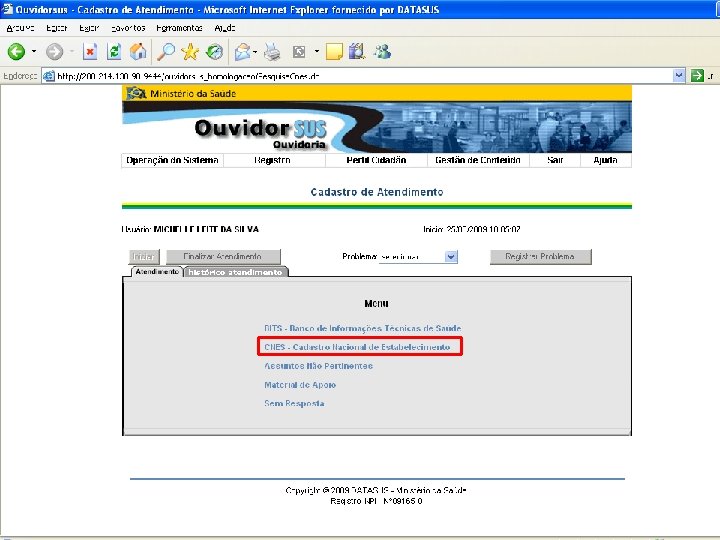
Task: Click Ajuda in the site navigation bar
Action: click(x=605, y=160)
